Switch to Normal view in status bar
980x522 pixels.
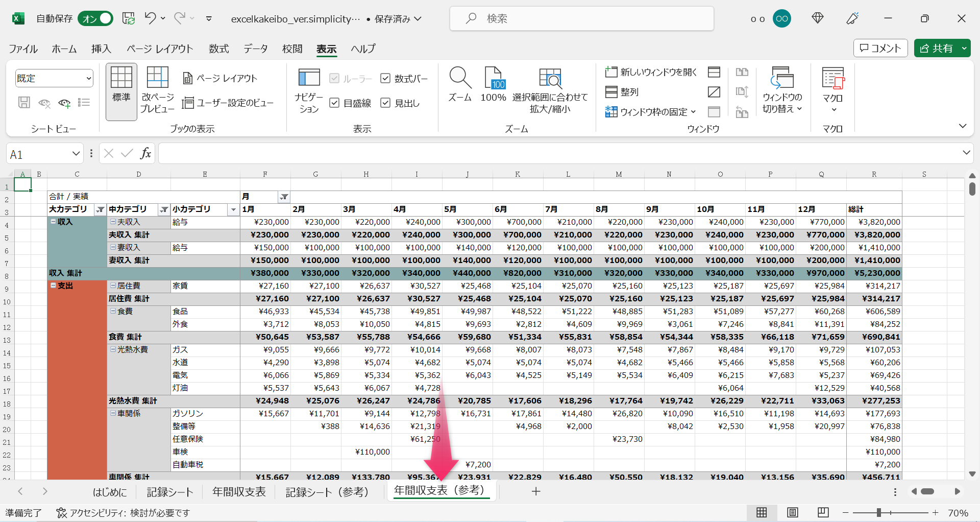[x=762, y=512]
